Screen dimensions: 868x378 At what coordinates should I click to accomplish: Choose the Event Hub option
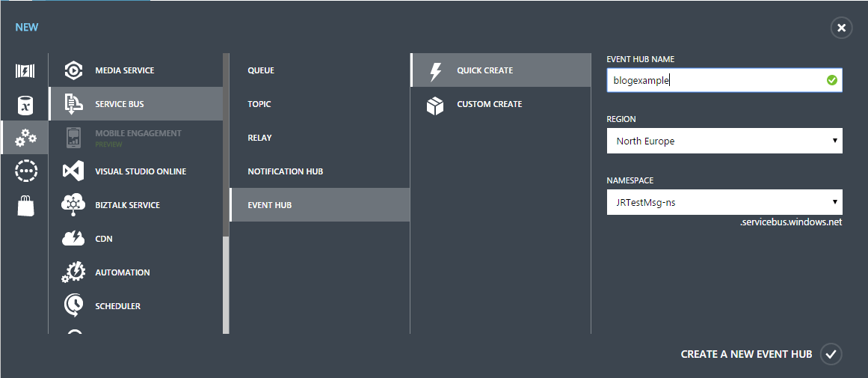pos(320,205)
